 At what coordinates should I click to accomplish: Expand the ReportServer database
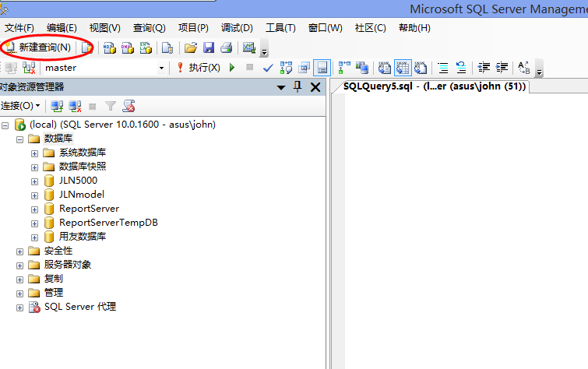point(34,209)
